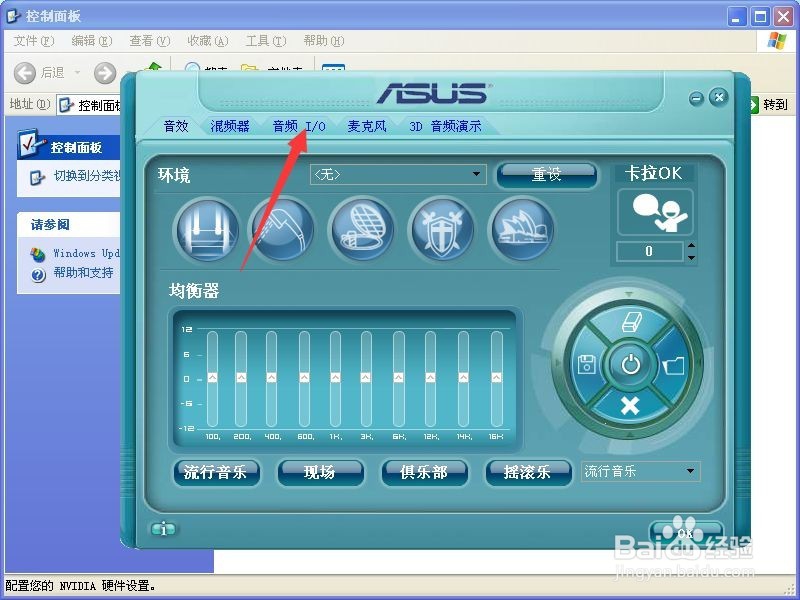Open the 文件 menu in Control Panel

(x=34, y=41)
